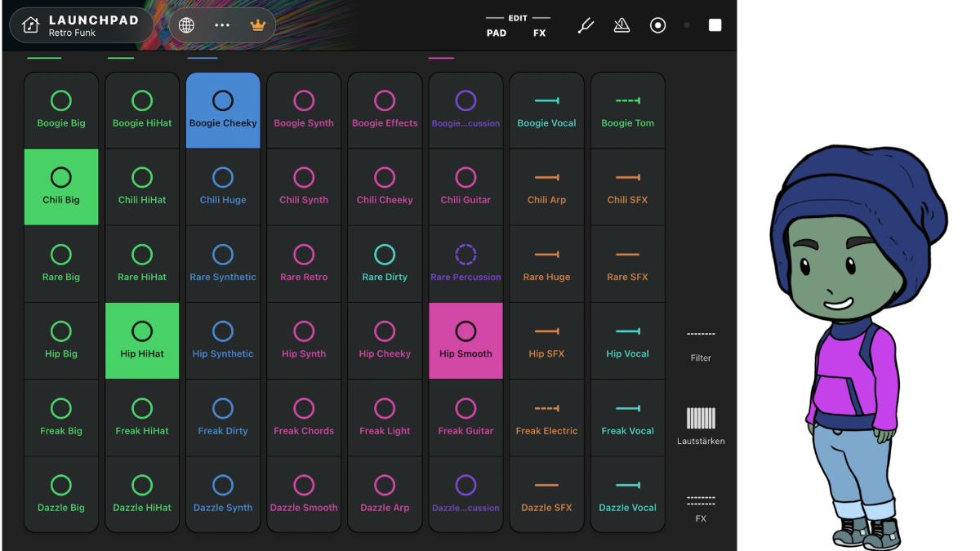
Task: Toggle the metronome icon
Action: 621,25
